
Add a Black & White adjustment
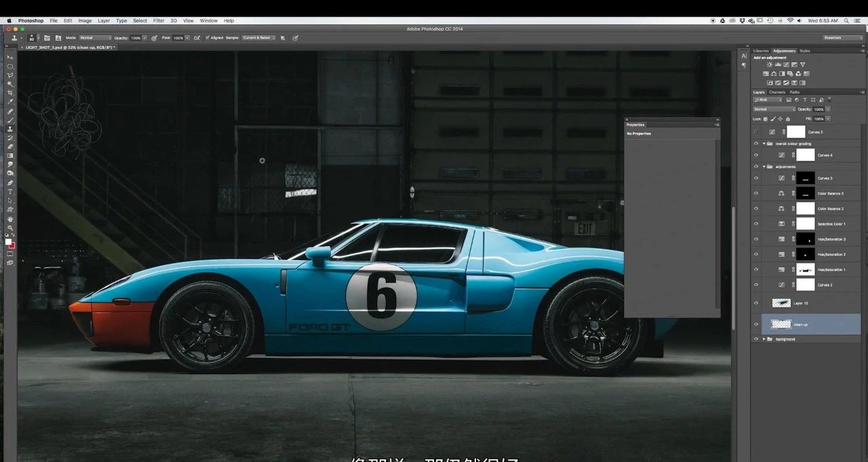(x=782, y=74)
